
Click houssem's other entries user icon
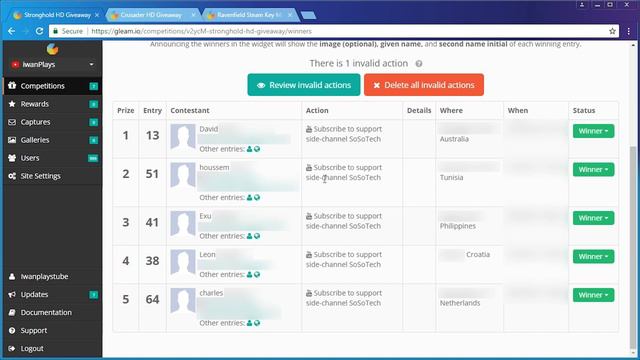pos(249,198)
